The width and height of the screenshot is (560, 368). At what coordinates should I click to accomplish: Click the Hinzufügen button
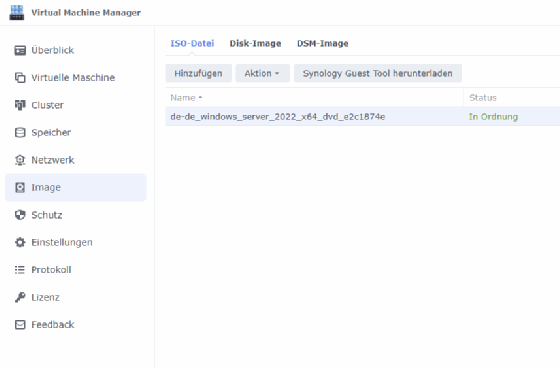pos(199,73)
